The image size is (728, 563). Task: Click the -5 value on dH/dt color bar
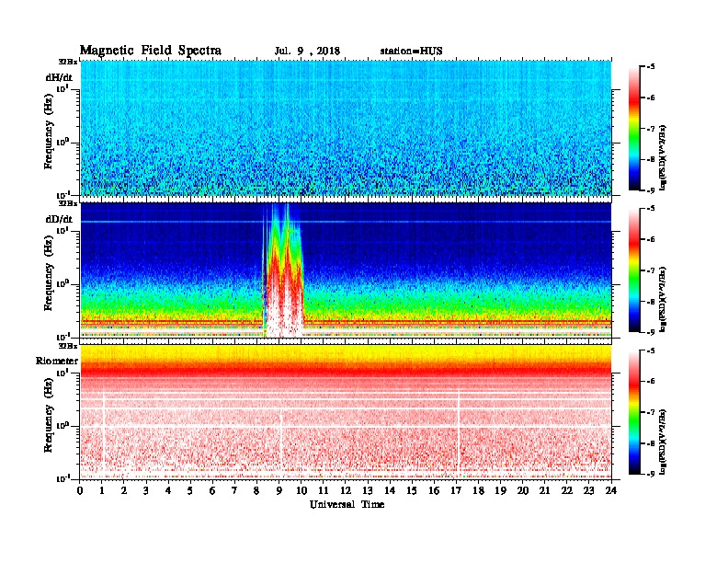pos(651,67)
